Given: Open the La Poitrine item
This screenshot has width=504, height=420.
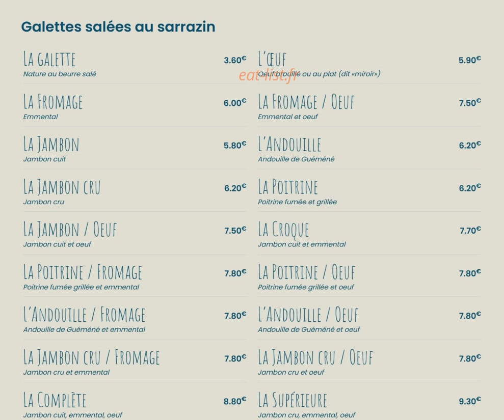Looking at the screenshot, I should point(288,187).
